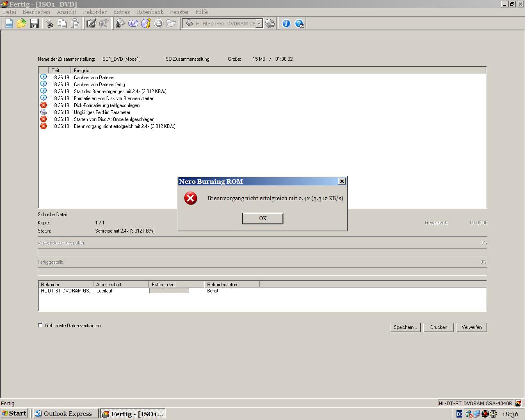The width and height of the screenshot is (525, 420).
Task: Click the Rekorderstatus column header
Action: pyautogui.click(x=232, y=284)
